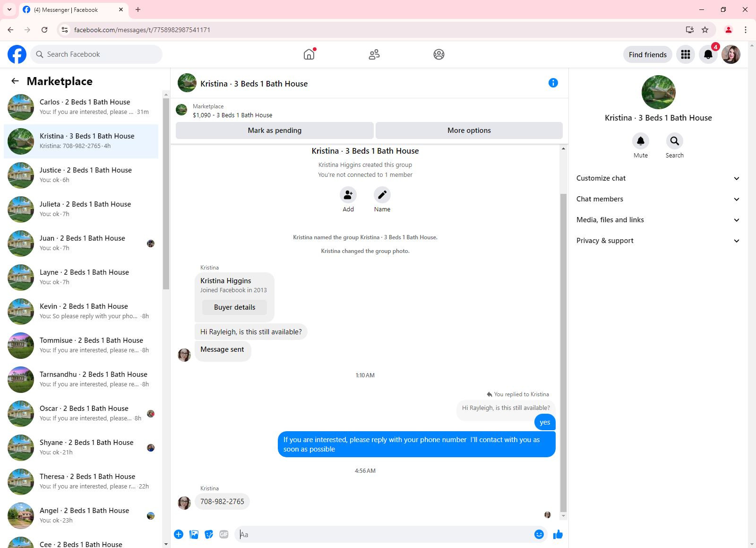Open the Facebook logo home link
The image size is (756, 548).
tap(17, 54)
